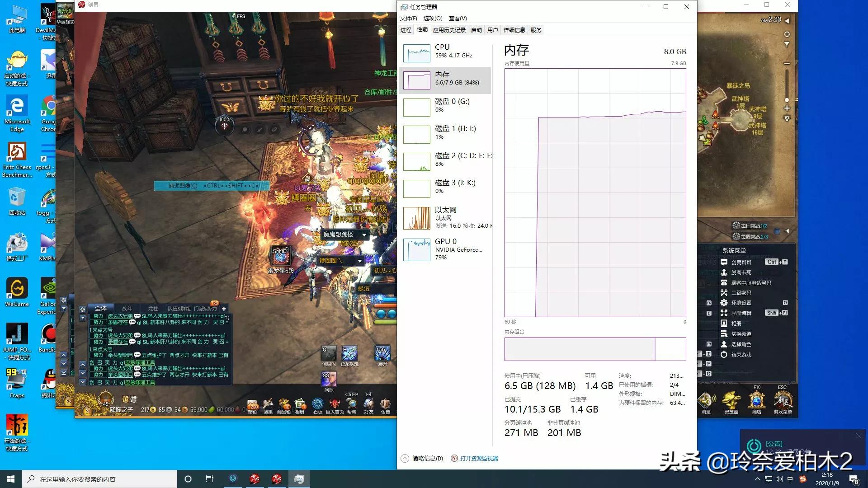Click the chat filter funnel icon

tap(83, 318)
